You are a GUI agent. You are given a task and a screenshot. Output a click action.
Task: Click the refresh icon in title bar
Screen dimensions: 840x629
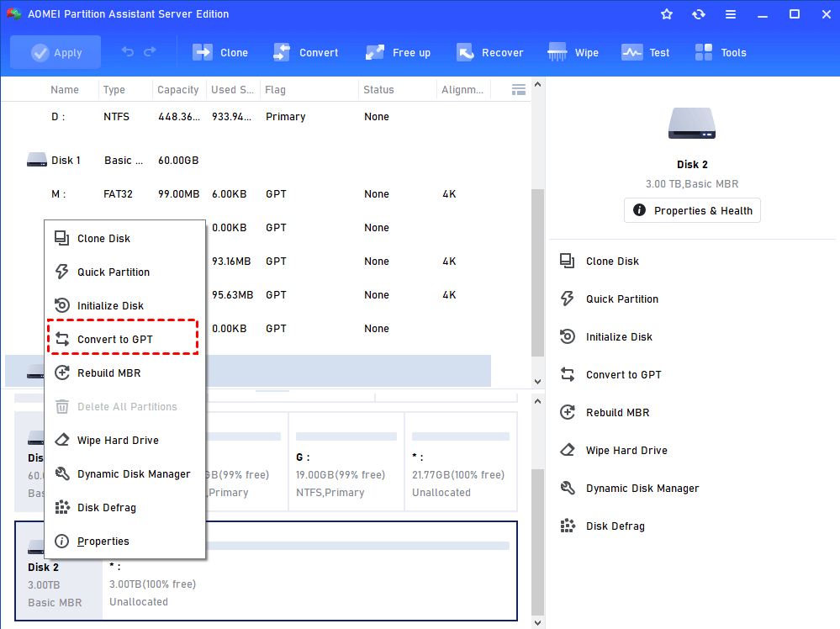[699, 14]
